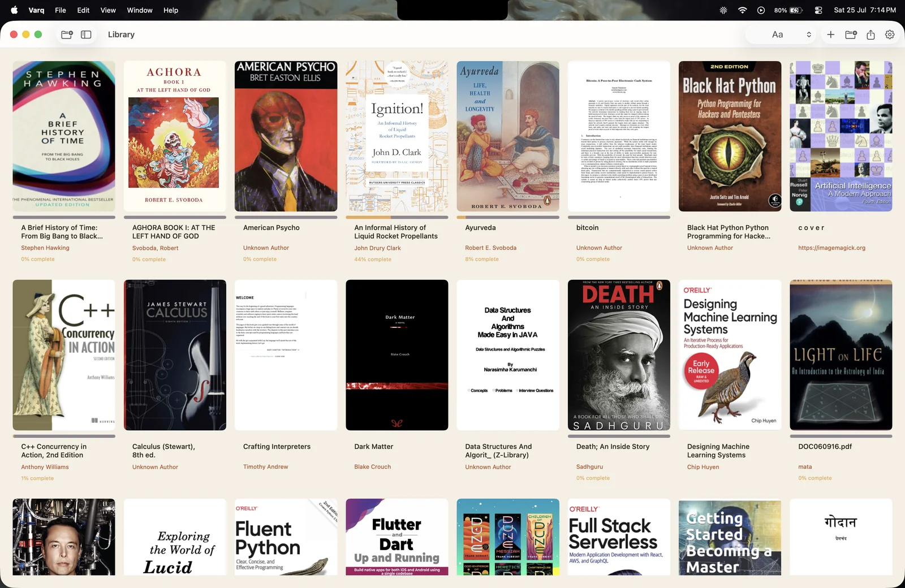Viewport: 905px width, 588px height.
Task: Open the Light on Life cover
Action: (841, 355)
